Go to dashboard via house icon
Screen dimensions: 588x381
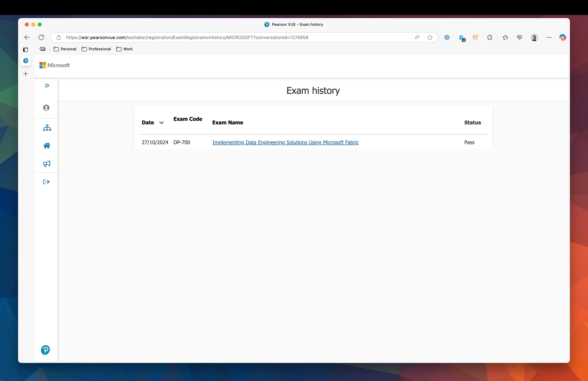coord(47,145)
